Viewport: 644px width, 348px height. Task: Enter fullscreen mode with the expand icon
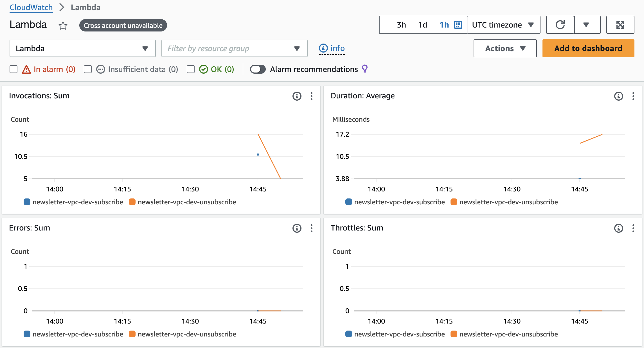pos(620,25)
